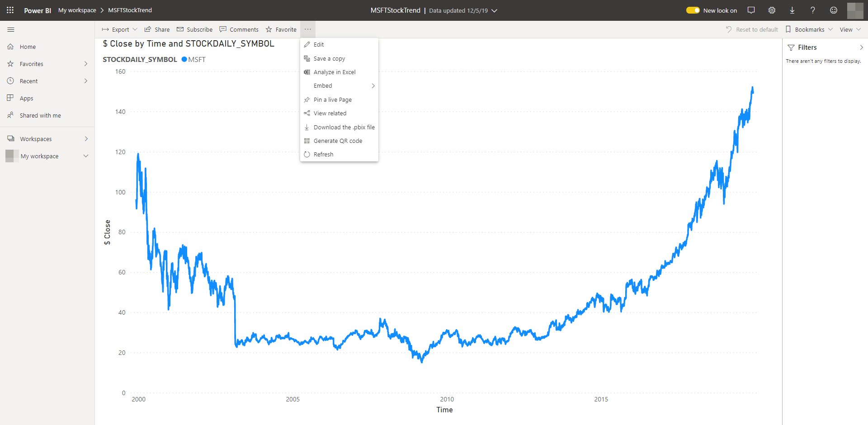868x425 pixels.
Task: Choose Download the .pbix file
Action: tap(344, 127)
